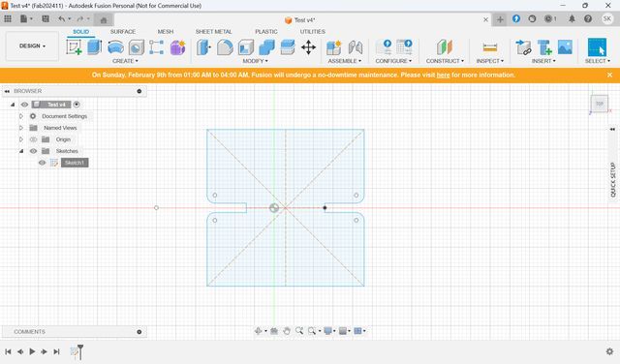Select the Create Sketch tool

[74, 47]
